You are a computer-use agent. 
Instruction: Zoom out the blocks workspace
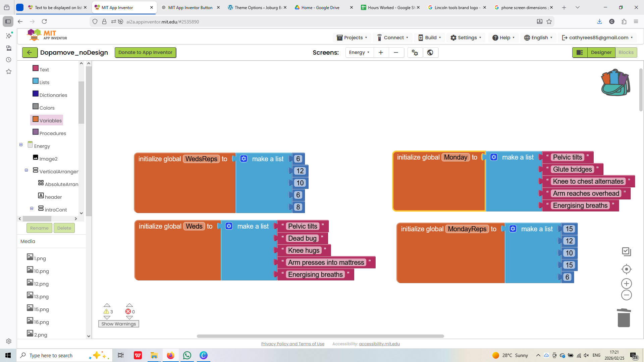pyautogui.click(x=626, y=295)
